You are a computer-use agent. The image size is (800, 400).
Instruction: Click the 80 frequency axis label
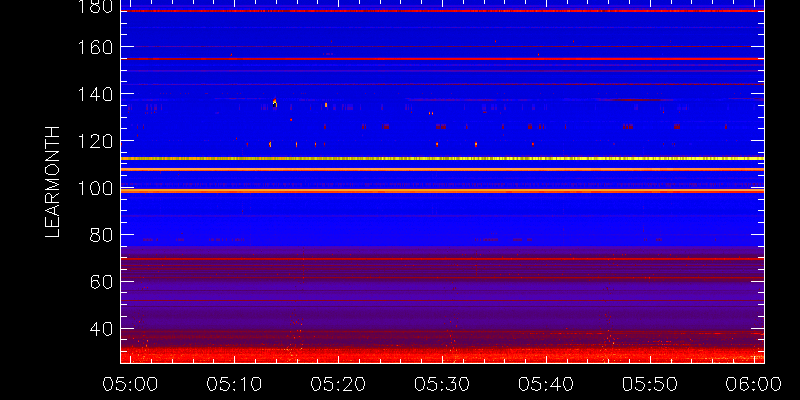point(102,235)
